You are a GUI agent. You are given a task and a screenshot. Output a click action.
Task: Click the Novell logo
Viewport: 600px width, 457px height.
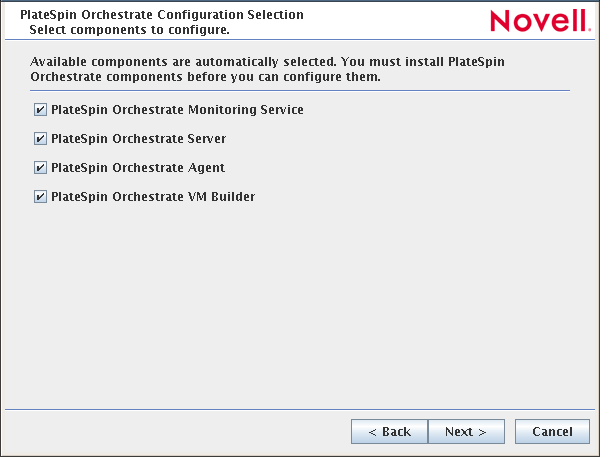[x=533, y=20]
